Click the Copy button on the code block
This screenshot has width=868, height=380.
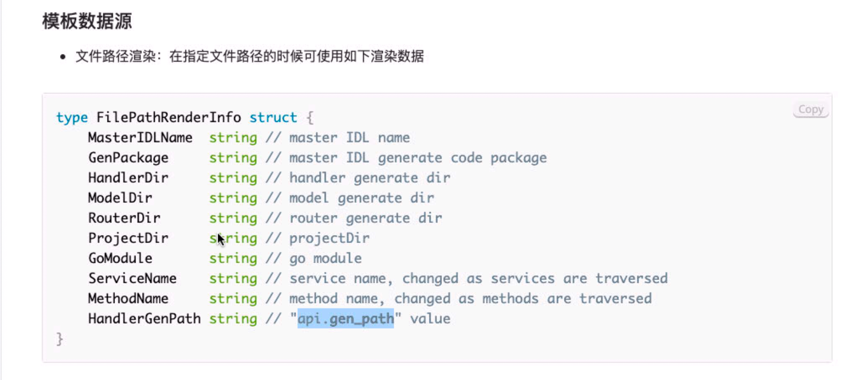pyautogui.click(x=810, y=109)
